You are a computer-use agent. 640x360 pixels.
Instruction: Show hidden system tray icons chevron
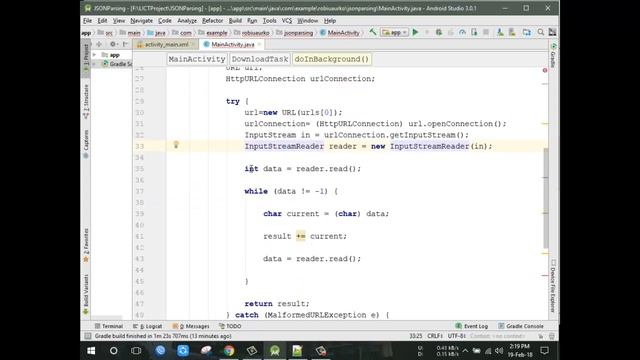465,351
